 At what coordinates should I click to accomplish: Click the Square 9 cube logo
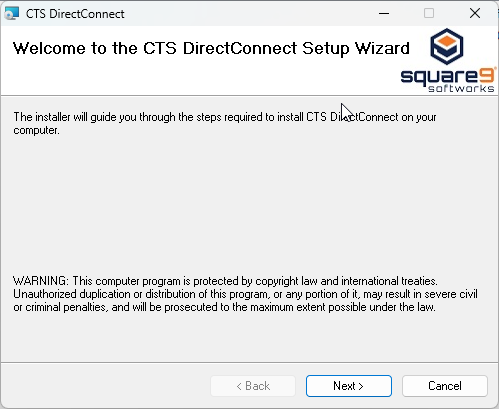coord(447,46)
